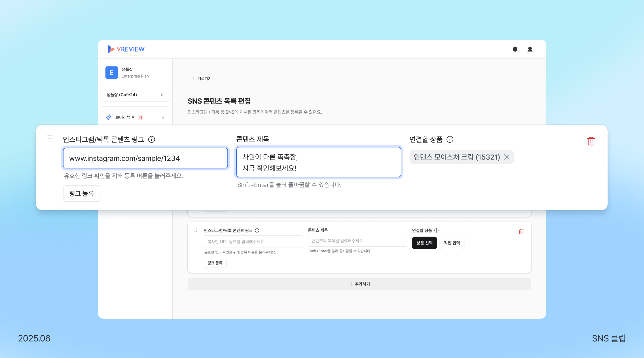Expand the 샘플샵 (Cafe24) shop selector

tap(135, 95)
